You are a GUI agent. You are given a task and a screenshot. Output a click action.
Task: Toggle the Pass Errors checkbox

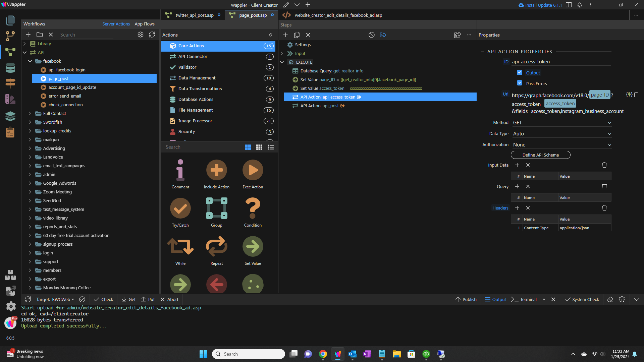coord(520,83)
